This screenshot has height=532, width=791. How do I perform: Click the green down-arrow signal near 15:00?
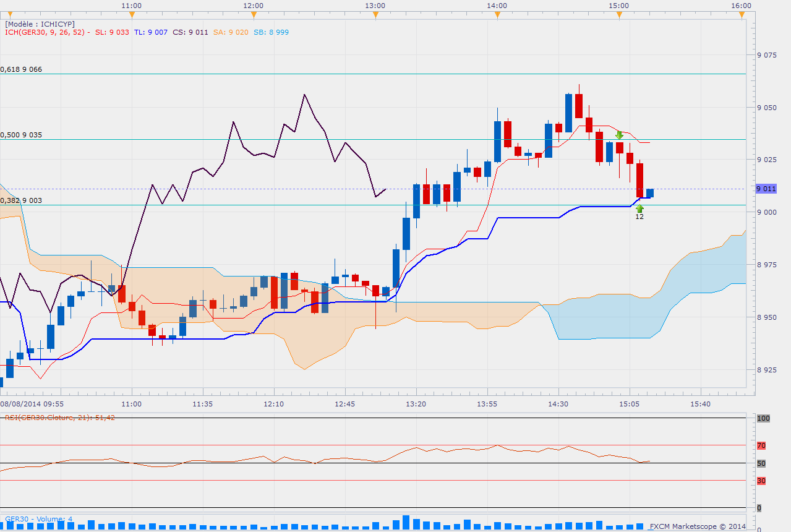(x=619, y=134)
